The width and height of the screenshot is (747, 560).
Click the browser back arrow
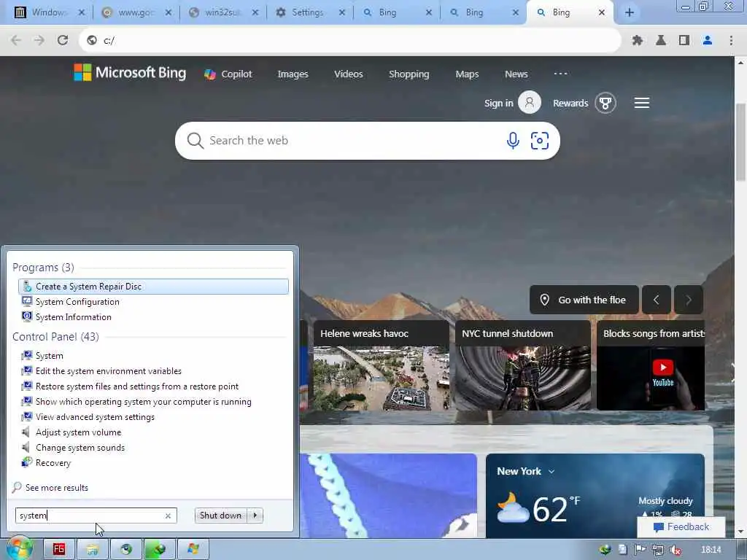tap(16, 41)
